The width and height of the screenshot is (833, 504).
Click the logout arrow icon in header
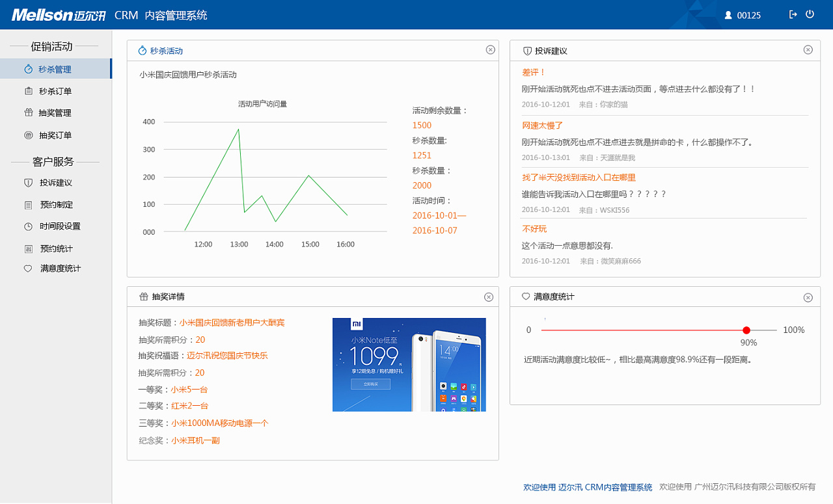(x=793, y=14)
